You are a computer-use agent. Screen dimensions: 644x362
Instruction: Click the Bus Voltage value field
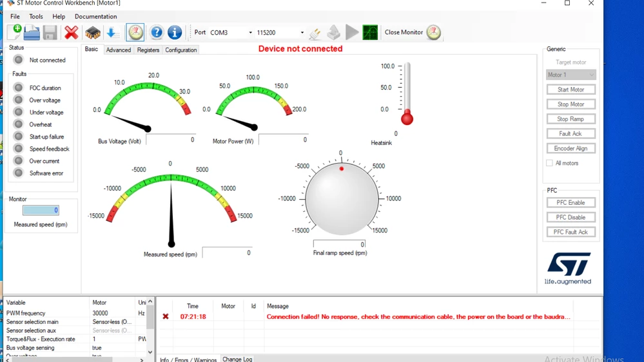pyautogui.click(x=171, y=140)
